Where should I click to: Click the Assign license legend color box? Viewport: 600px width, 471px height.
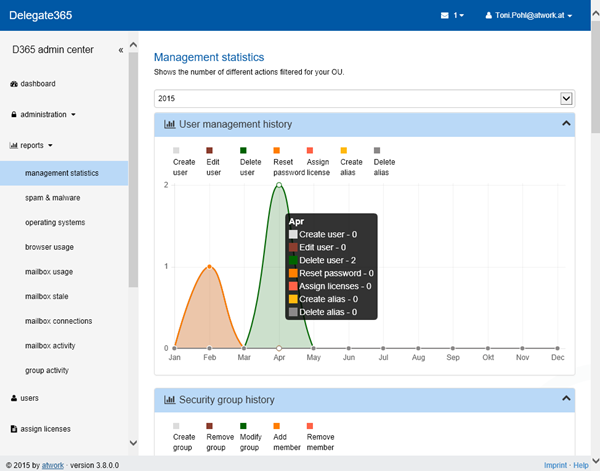pyautogui.click(x=311, y=150)
